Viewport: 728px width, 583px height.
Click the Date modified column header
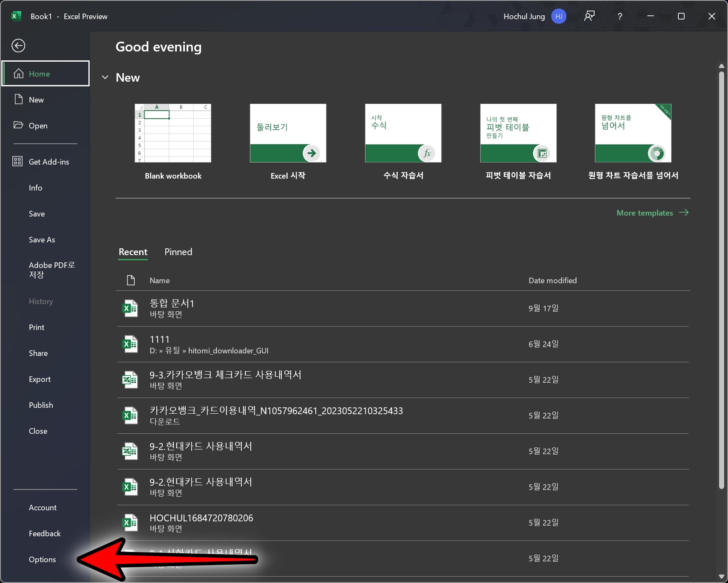pos(552,280)
